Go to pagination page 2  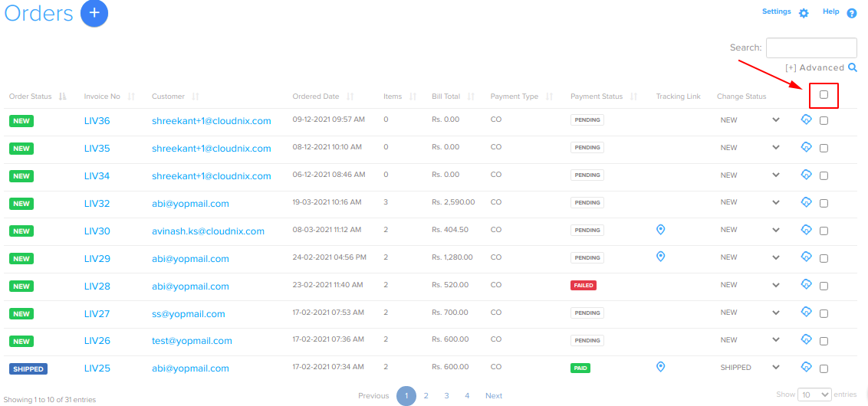(x=426, y=395)
